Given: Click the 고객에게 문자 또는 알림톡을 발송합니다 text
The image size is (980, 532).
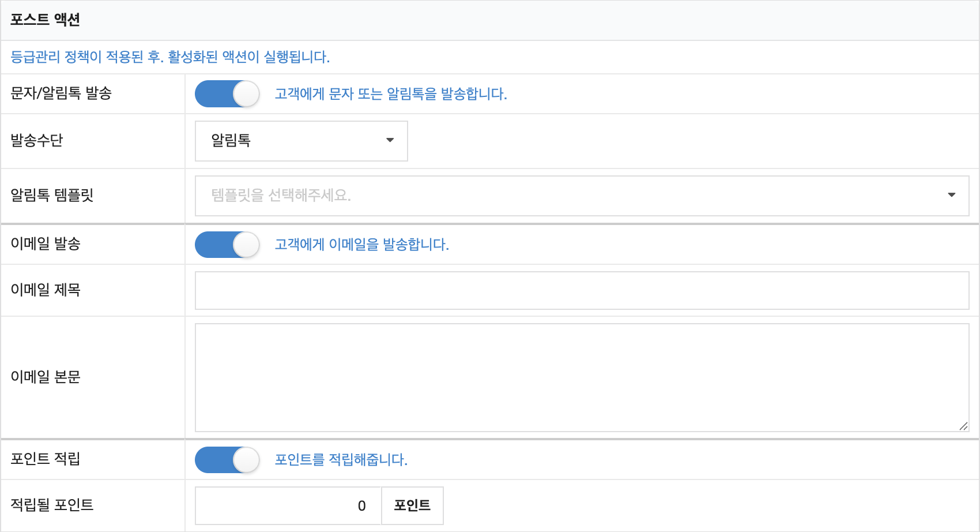Looking at the screenshot, I should click(x=390, y=94).
